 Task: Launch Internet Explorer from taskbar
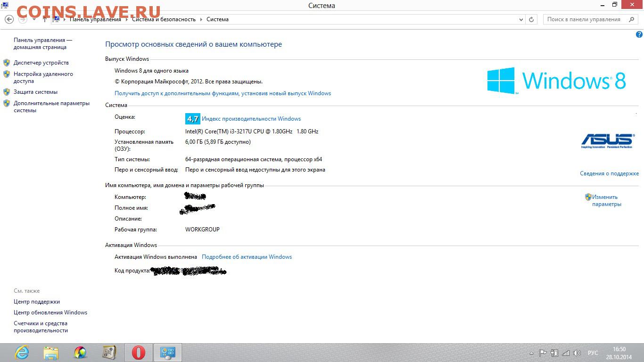22,353
